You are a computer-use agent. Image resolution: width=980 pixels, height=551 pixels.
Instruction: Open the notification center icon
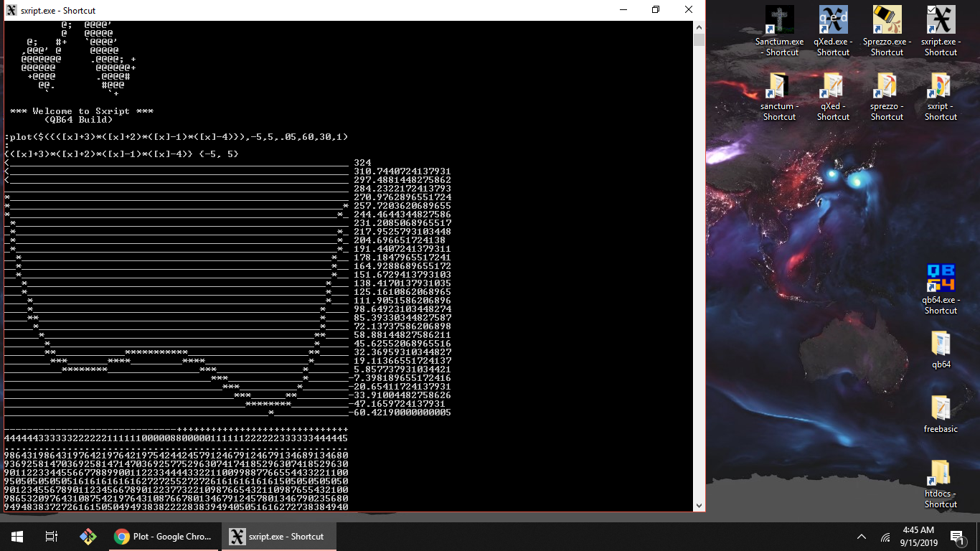[x=956, y=537]
